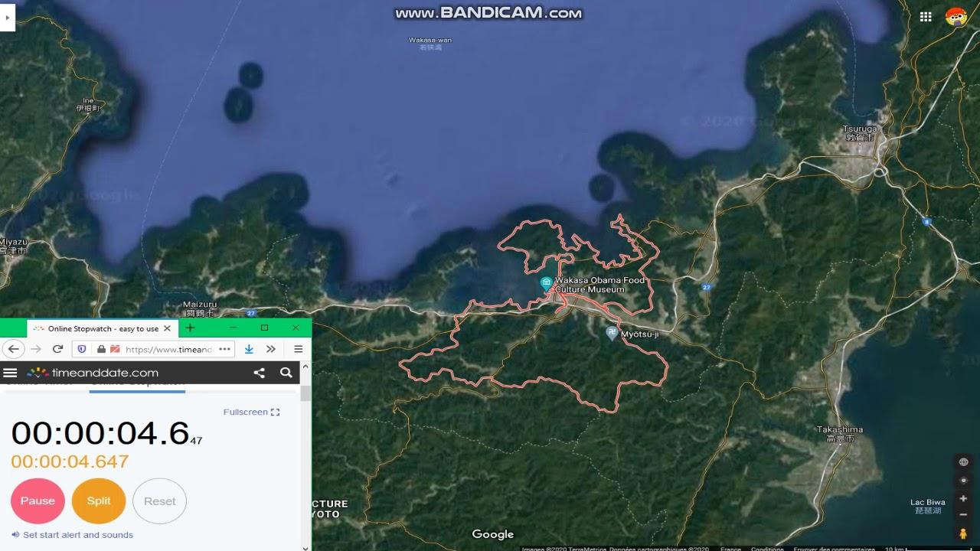Center map on my location
Image resolution: width=980 pixels, height=551 pixels.
tap(963, 481)
